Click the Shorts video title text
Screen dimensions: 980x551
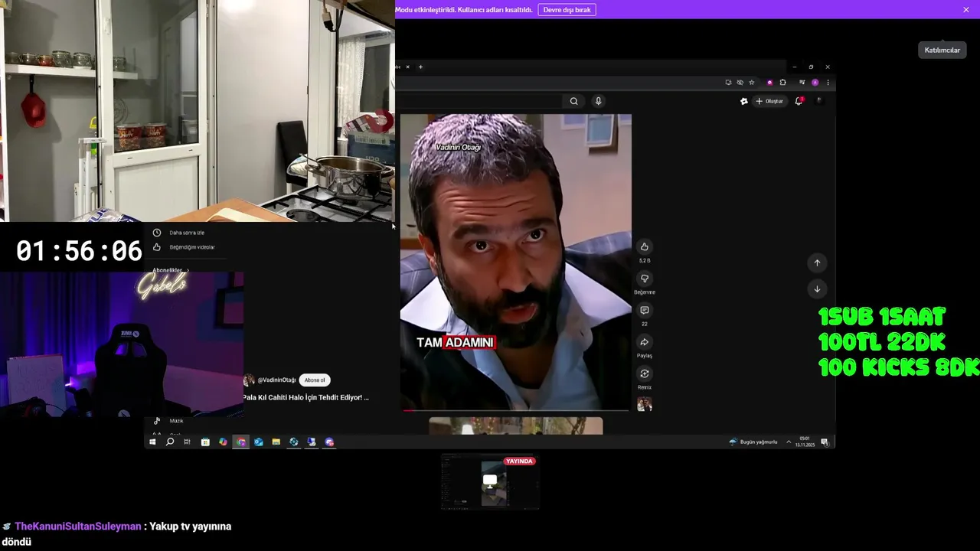305,397
